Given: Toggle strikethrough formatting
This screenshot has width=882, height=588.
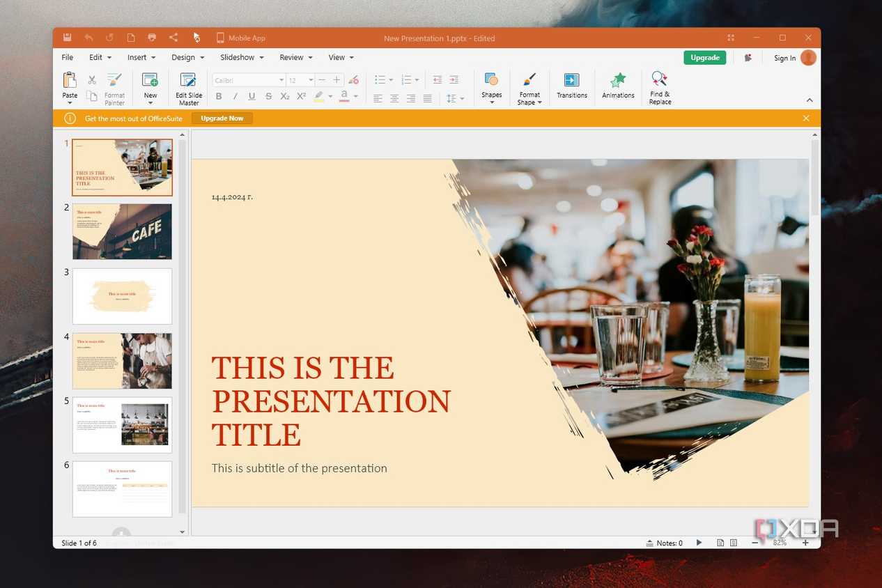Looking at the screenshot, I should click(268, 97).
